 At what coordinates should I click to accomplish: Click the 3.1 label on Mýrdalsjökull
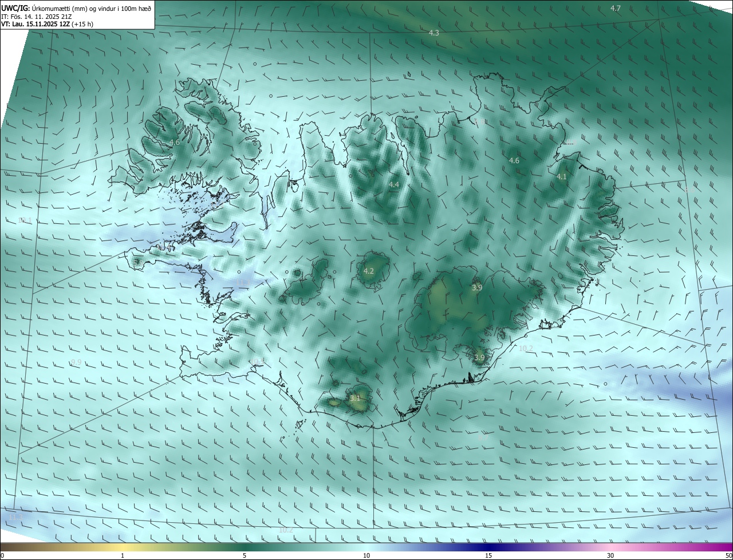pos(355,398)
